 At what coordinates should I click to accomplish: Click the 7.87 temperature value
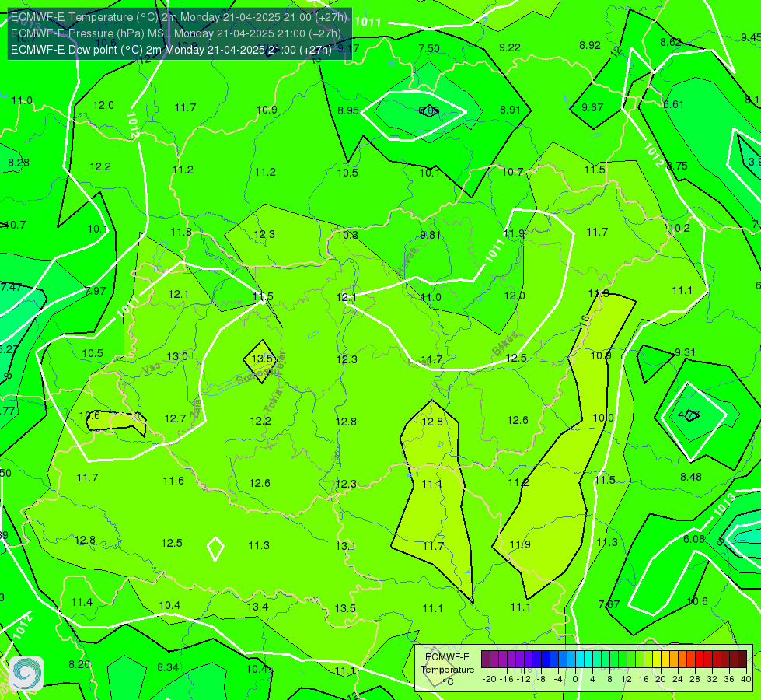pyautogui.click(x=609, y=604)
